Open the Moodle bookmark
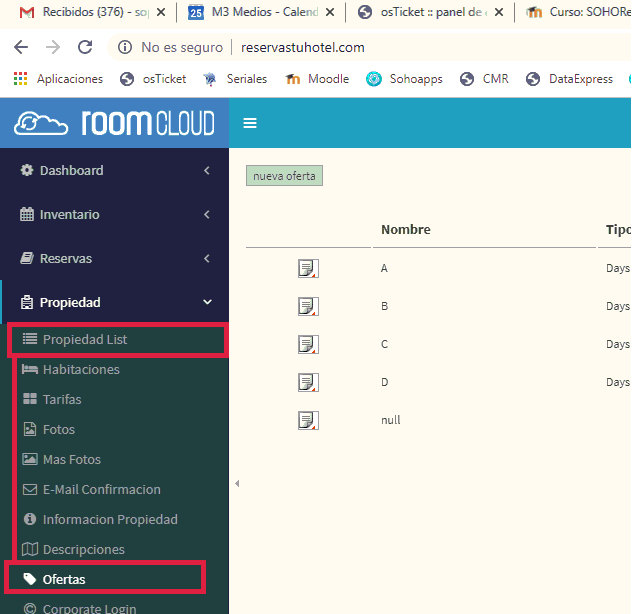 pos(317,79)
